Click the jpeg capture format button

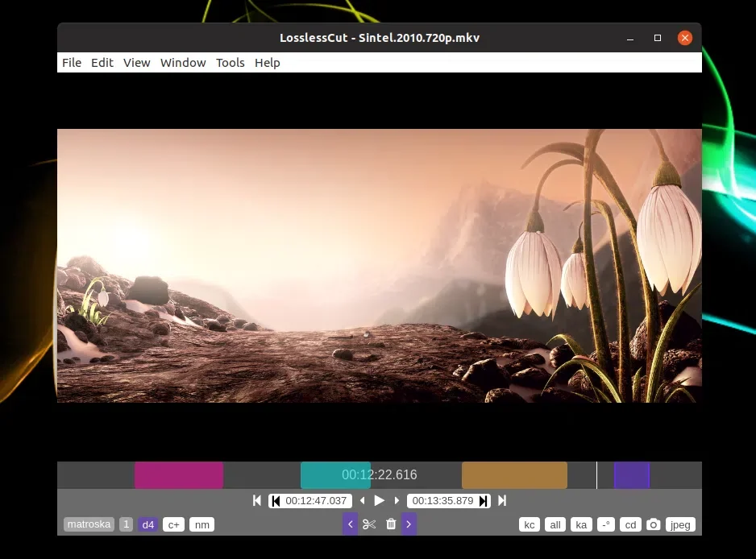(680, 525)
